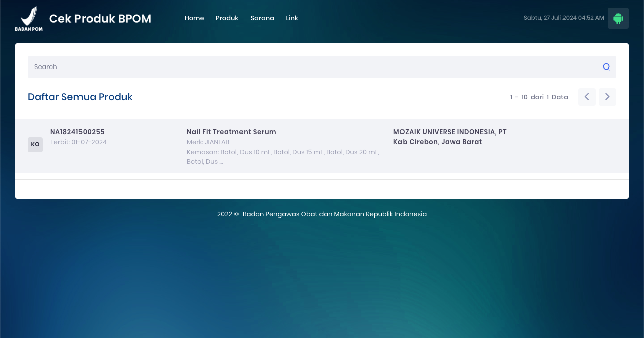Select Nail Fit Treatment Serum product name
The width and height of the screenshot is (644, 338).
click(231, 132)
